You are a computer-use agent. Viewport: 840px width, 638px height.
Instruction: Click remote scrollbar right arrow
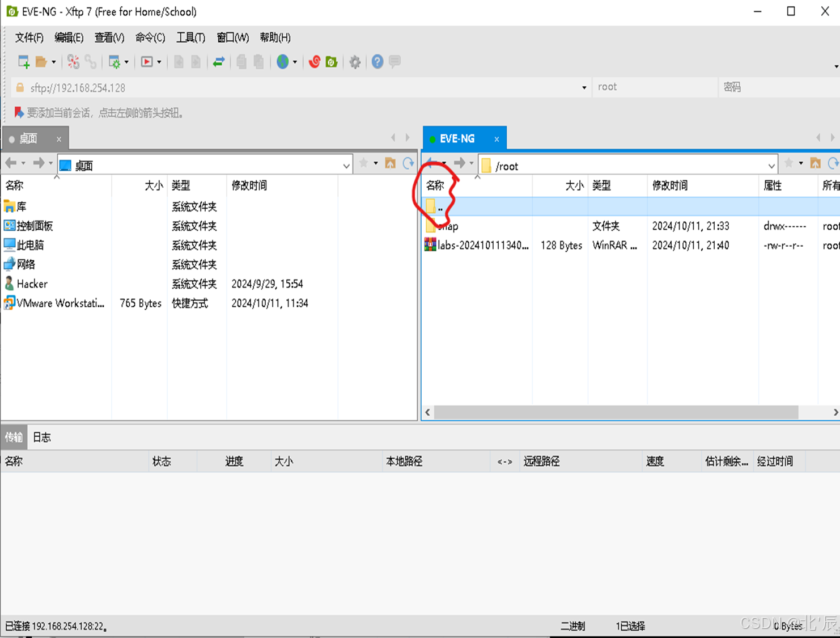[835, 412]
